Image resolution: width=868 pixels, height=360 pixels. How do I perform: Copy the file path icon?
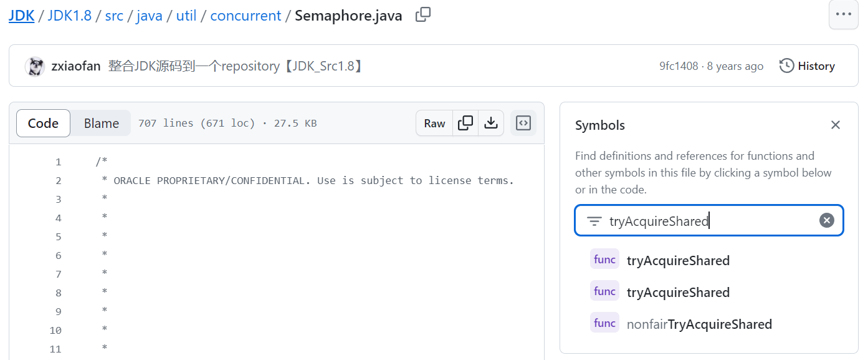coord(423,15)
